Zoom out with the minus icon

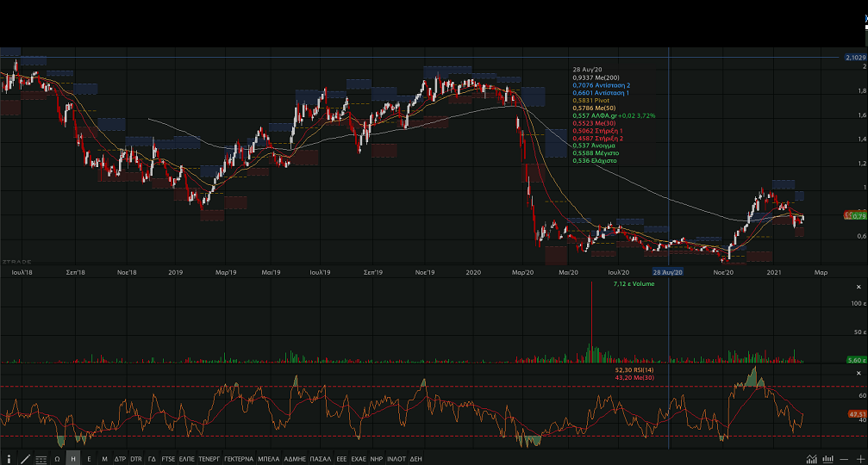(845, 459)
